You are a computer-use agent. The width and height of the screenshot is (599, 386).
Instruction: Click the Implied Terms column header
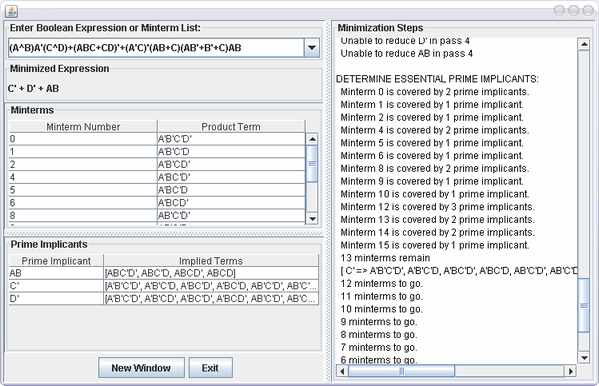pyautogui.click(x=211, y=261)
